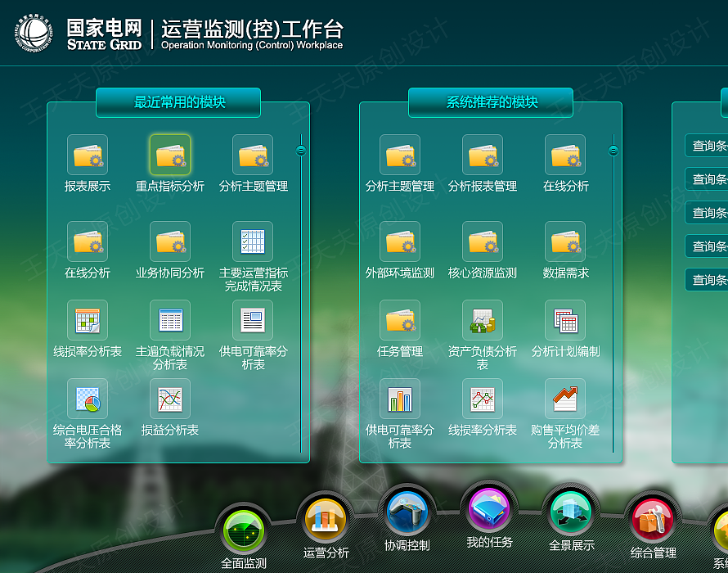728x573 pixels.
Task: Open 损益分析表 report
Action: [x=170, y=399]
